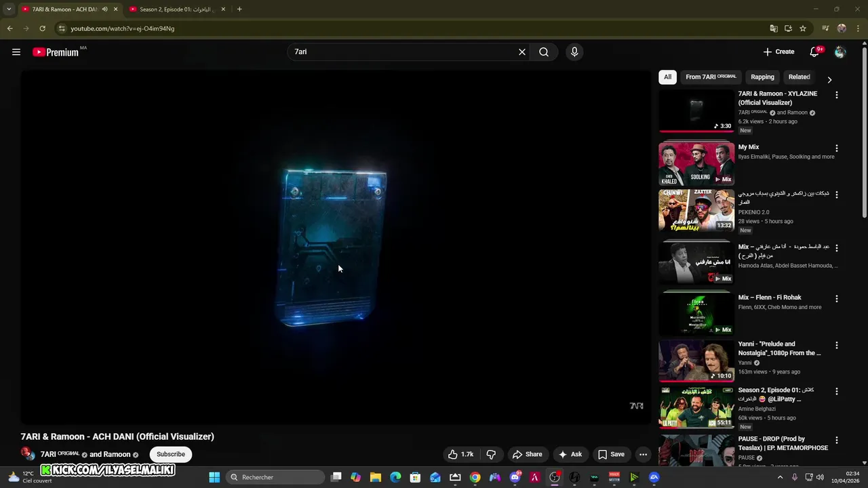Go to the YouTube Premium home logo
This screenshot has width=868, height=488.
pyautogui.click(x=56, y=52)
